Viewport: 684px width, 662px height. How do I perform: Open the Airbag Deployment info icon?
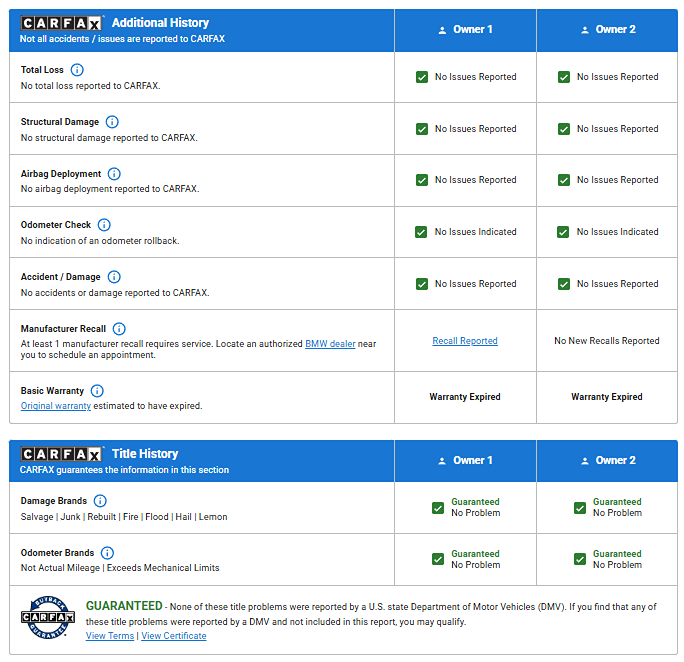coord(114,174)
